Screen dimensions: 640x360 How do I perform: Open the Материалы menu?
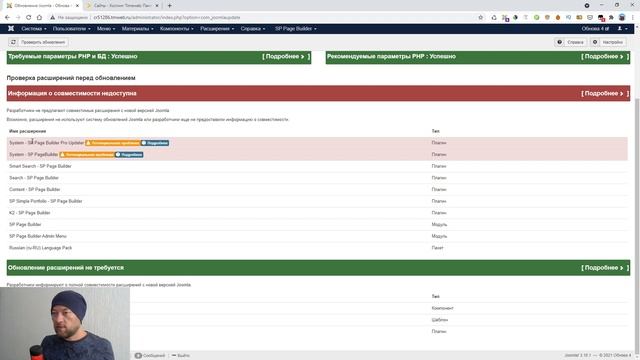138,29
